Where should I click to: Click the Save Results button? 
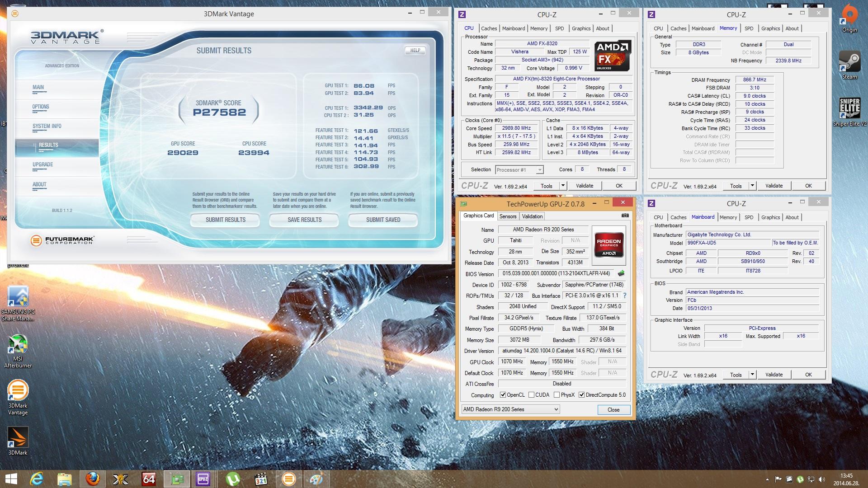click(x=304, y=220)
